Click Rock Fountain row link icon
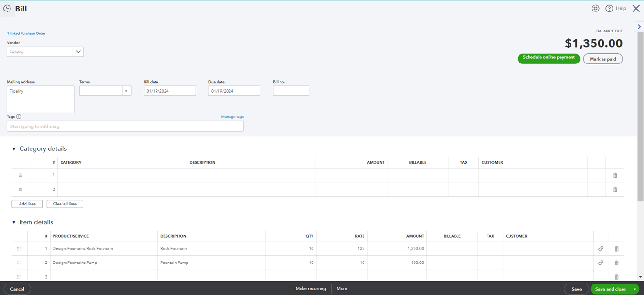644x295 pixels. pos(601,249)
